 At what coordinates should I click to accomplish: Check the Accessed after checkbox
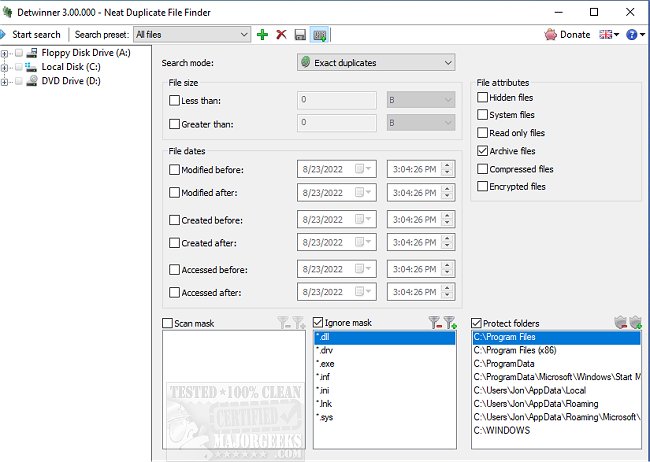click(x=175, y=292)
